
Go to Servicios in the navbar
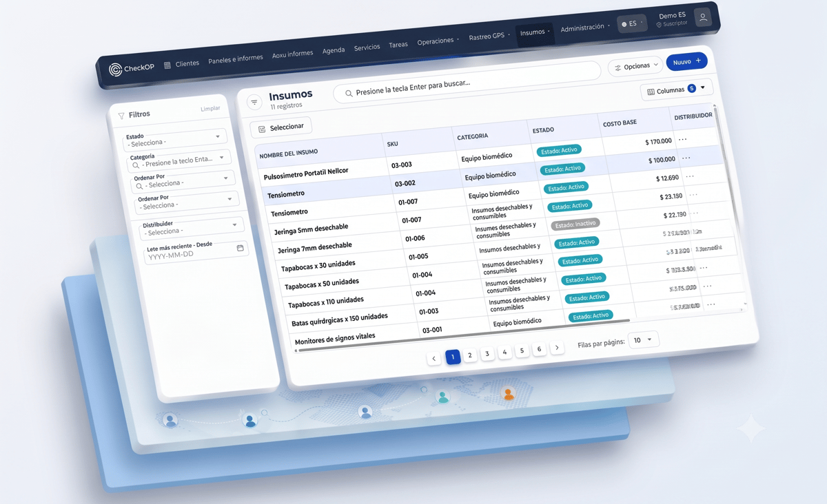(x=367, y=48)
